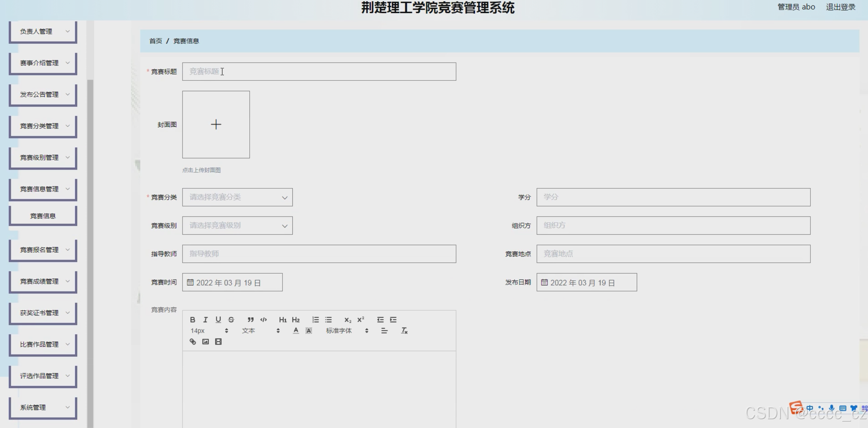
Task: Open 竞赛信息 submenu item in sidebar
Action: coord(43,216)
